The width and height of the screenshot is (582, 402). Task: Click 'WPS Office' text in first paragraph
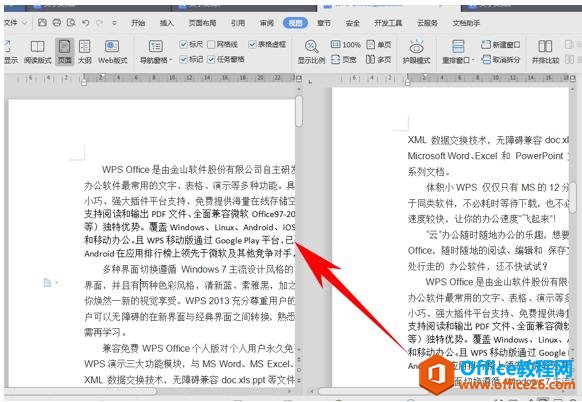(126, 170)
